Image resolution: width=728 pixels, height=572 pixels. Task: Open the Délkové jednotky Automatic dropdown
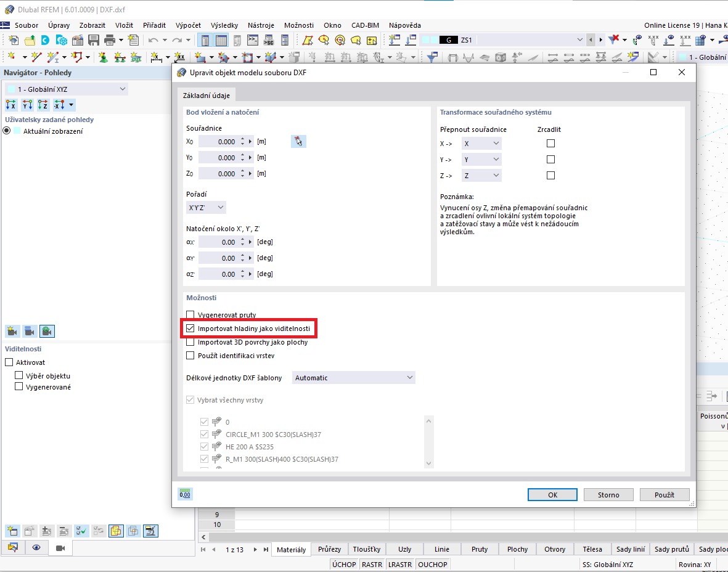[x=354, y=377]
